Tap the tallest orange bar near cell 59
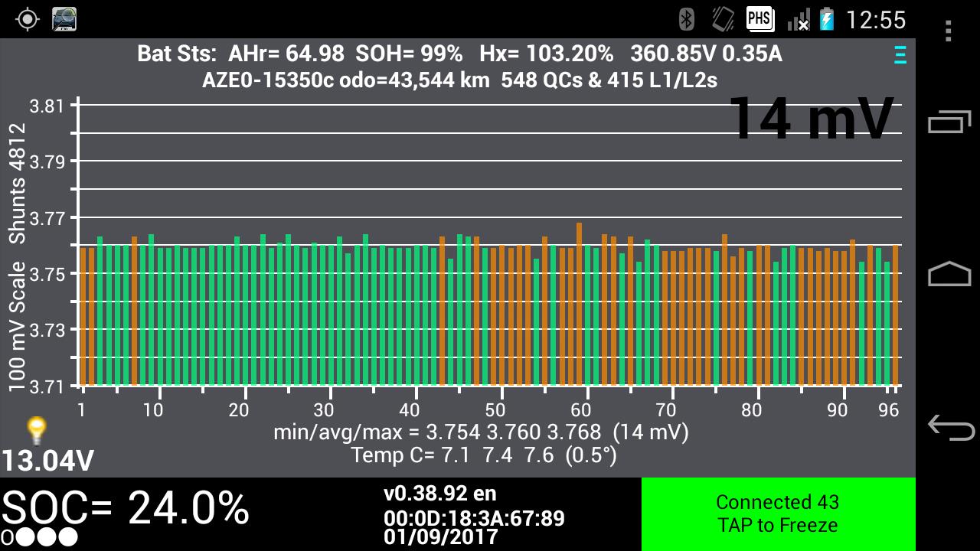980x551 pixels. click(x=579, y=304)
